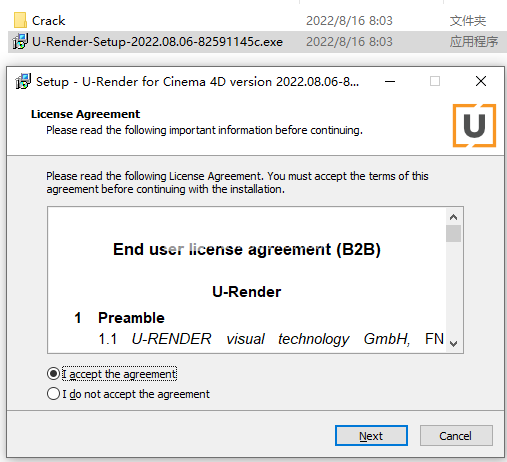
Task: Click the Next button
Action: [x=371, y=435]
